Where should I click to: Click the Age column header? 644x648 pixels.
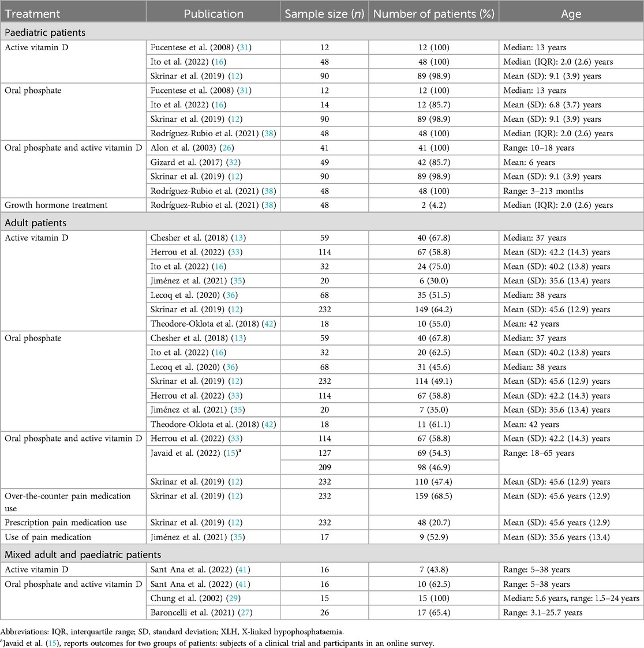[x=571, y=14]
